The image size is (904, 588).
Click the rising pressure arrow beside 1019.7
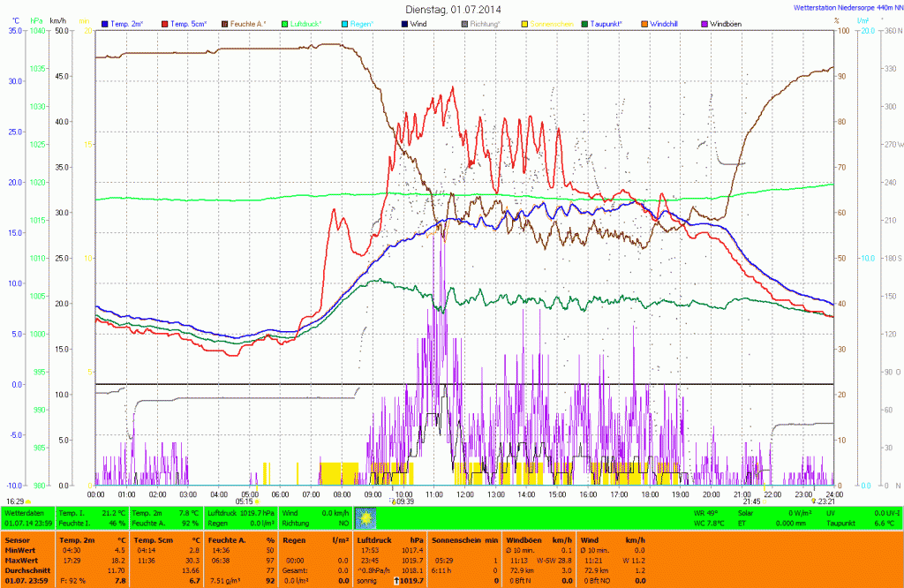click(x=395, y=580)
